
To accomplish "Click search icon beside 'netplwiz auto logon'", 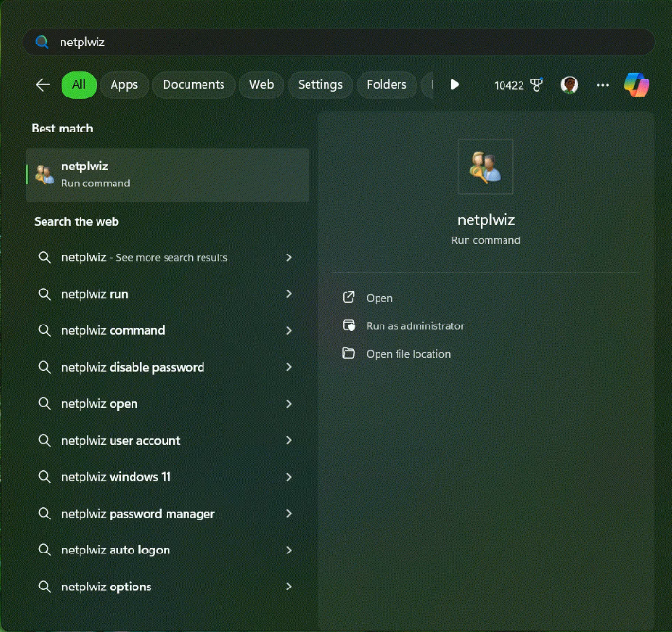I will click(44, 550).
